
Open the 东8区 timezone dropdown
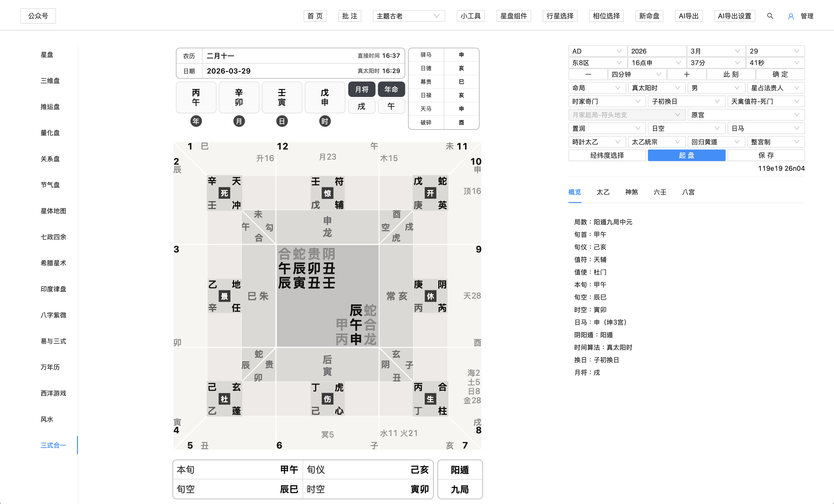click(598, 62)
